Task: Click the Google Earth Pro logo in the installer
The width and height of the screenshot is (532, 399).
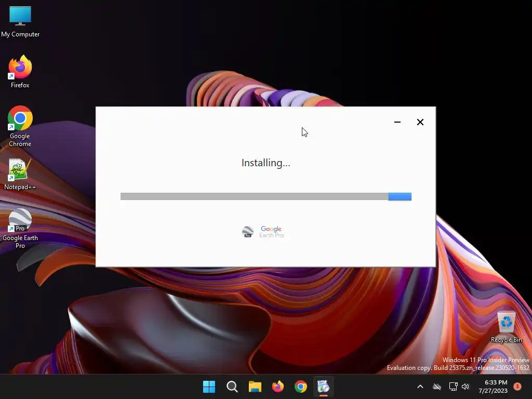Action: point(263,232)
